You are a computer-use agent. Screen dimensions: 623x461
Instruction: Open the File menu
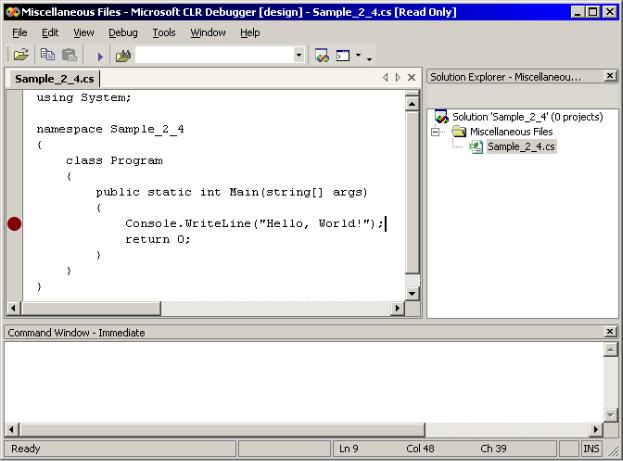(x=19, y=33)
